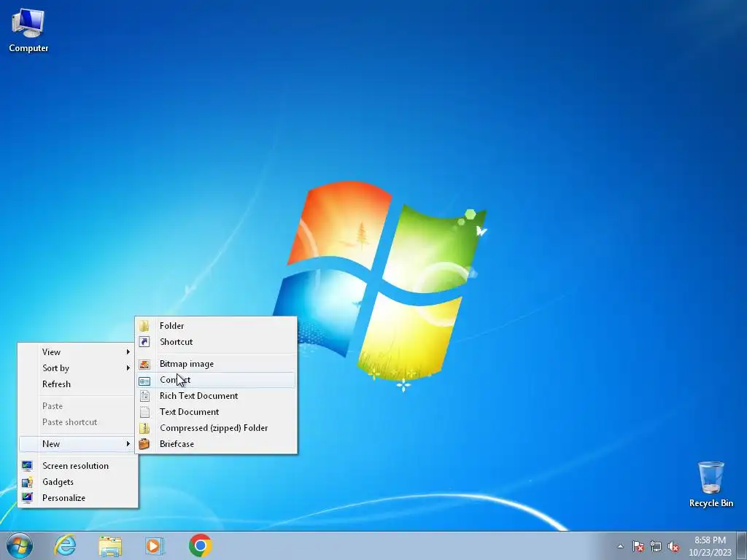Screen dimensions: 747x560
Task: Open the New submenu entry
Action: tap(77, 444)
